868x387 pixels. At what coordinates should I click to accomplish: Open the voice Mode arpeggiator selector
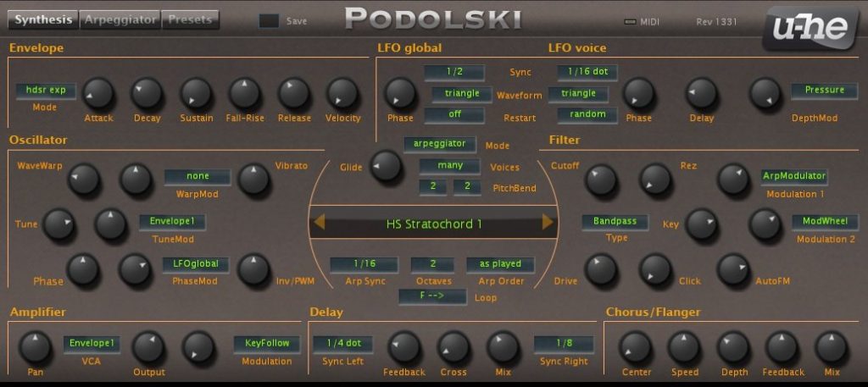pos(440,144)
